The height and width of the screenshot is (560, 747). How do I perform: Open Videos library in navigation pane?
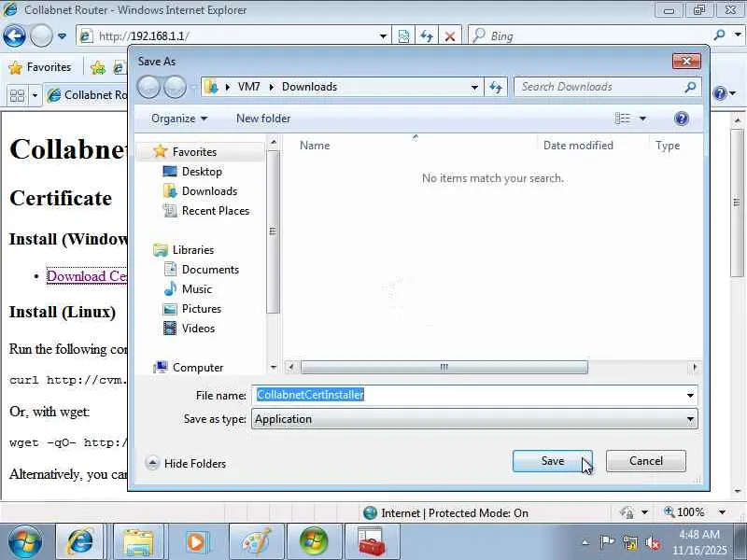pyautogui.click(x=198, y=329)
